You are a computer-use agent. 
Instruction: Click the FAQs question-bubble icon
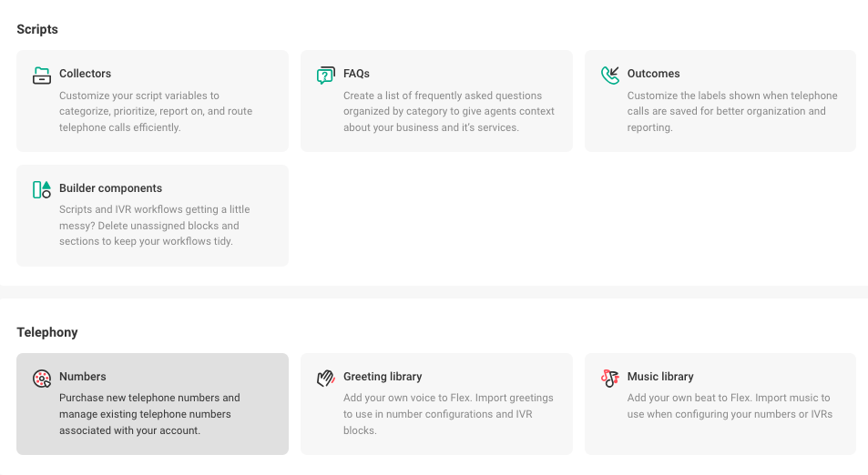point(325,76)
